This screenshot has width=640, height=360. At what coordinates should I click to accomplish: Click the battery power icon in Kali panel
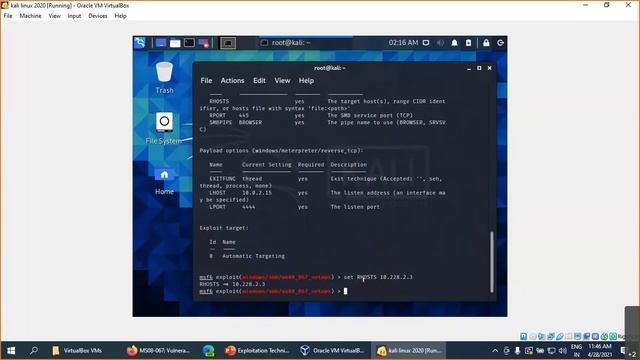(x=469, y=43)
